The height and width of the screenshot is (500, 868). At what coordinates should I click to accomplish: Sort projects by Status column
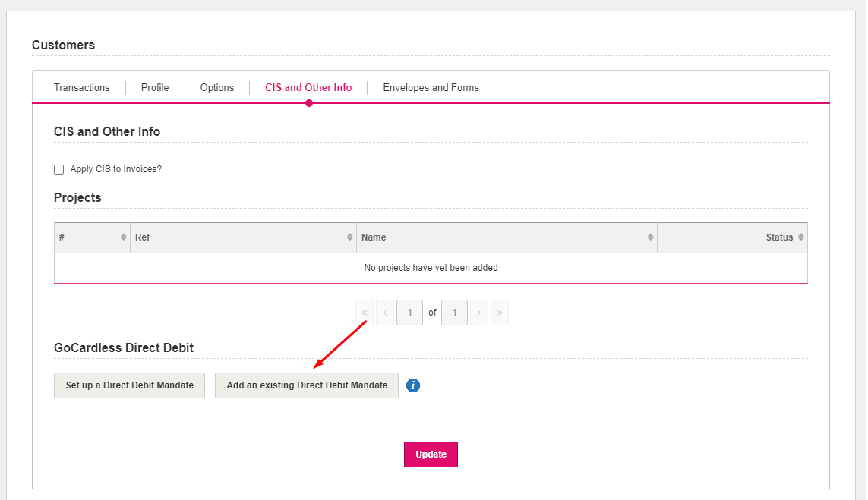[732, 237]
